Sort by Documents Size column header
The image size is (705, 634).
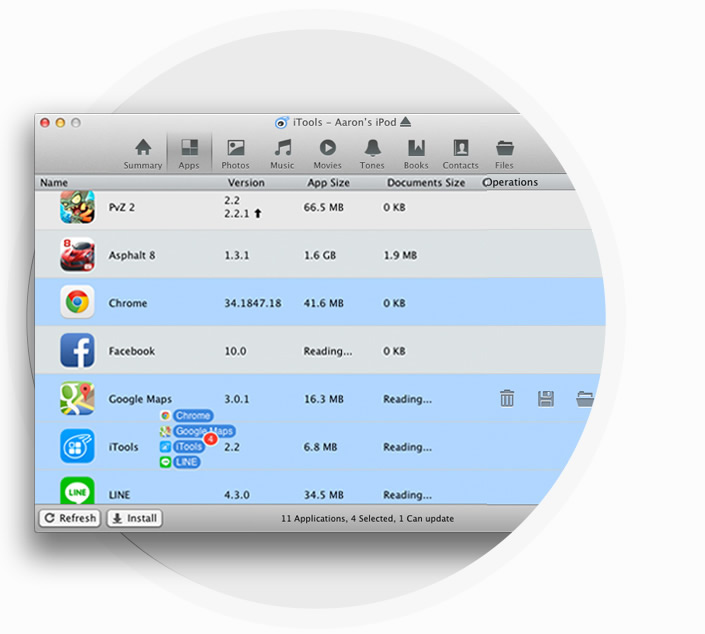pos(425,183)
